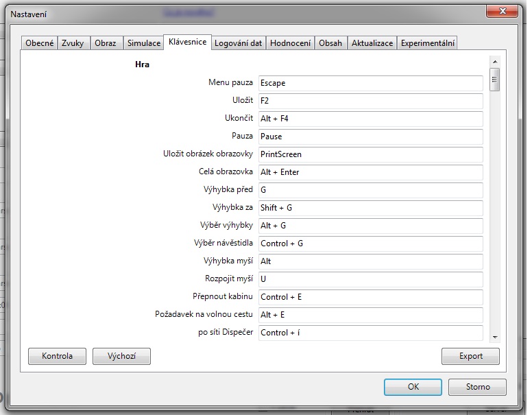Select the Obraz tab
This screenshot has width=532, height=415.
pyautogui.click(x=106, y=43)
